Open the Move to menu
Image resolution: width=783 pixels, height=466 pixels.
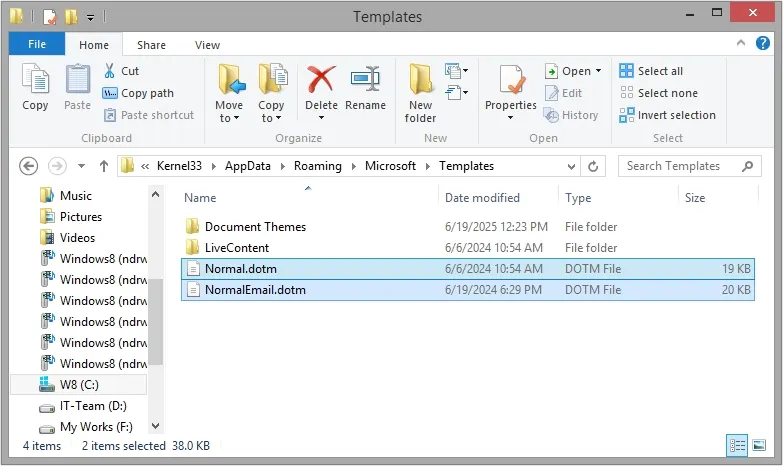[229, 93]
